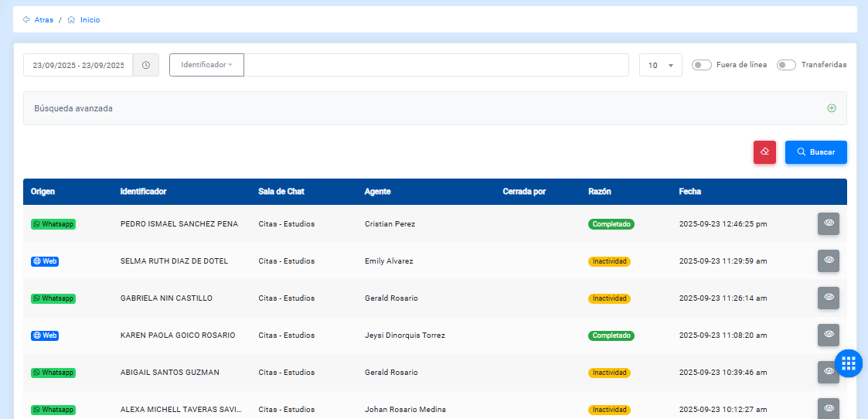Toggle the Transferidas switch
This screenshot has height=419, width=868.
click(786, 65)
